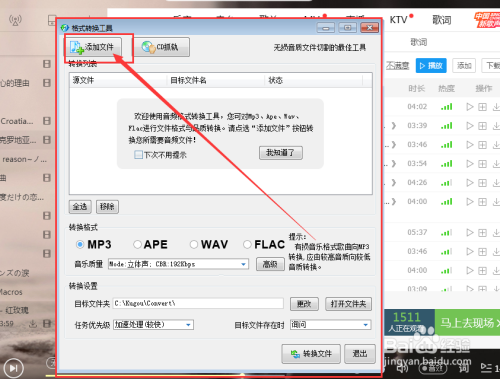This screenshot has width=500, height=379.
Task: Click the 添加 button beside 播放
Action: pos(464,66)
